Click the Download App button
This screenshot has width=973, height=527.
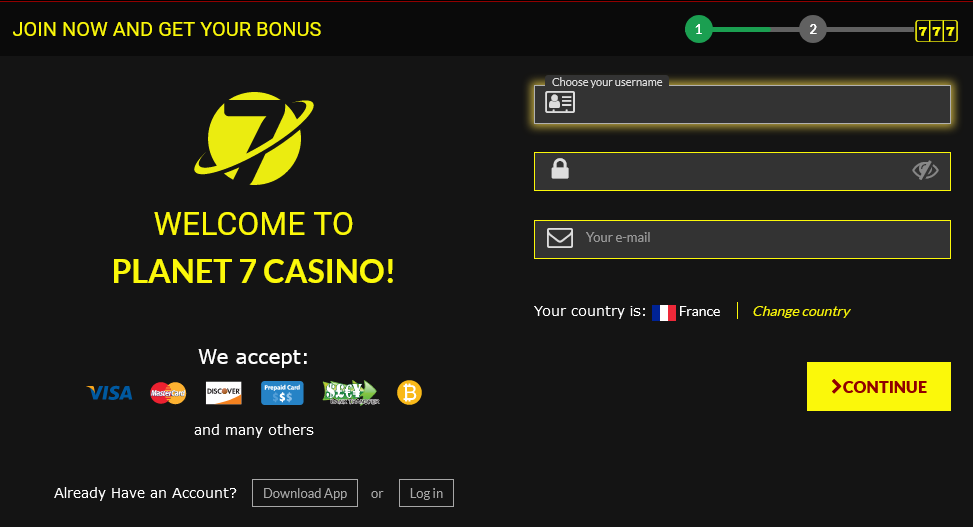pos(305,493)
